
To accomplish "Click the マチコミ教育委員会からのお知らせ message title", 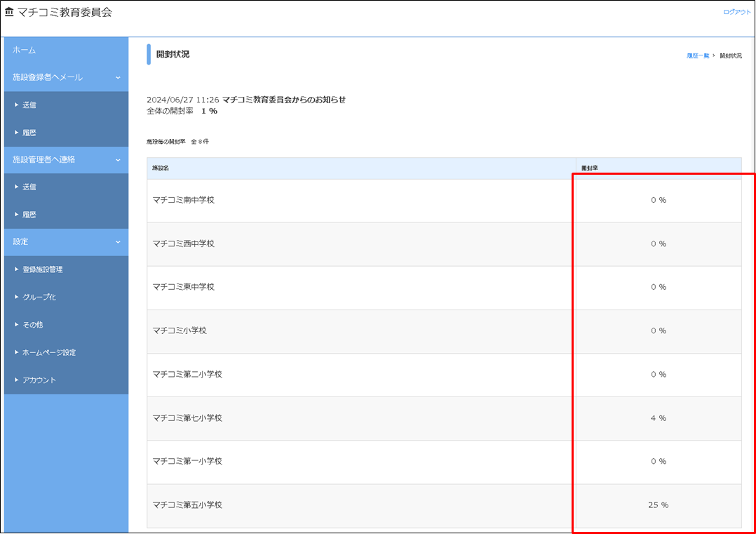I will point(284,100).
